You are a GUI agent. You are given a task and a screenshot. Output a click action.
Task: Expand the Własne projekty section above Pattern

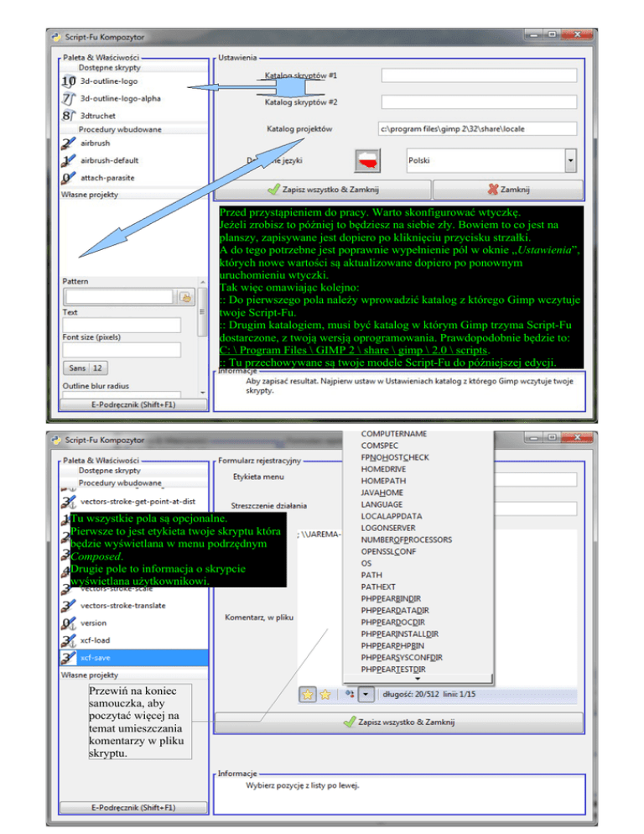tap(91, 195)
